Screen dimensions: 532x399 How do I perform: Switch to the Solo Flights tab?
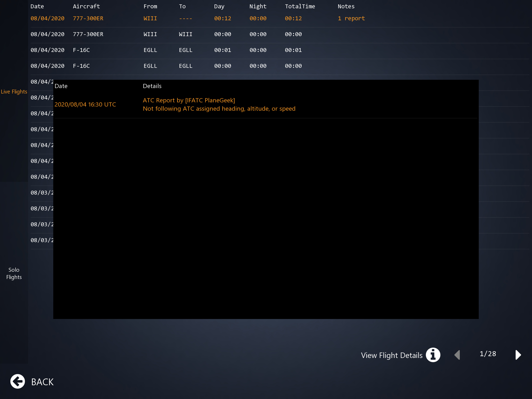click(14, 273)
